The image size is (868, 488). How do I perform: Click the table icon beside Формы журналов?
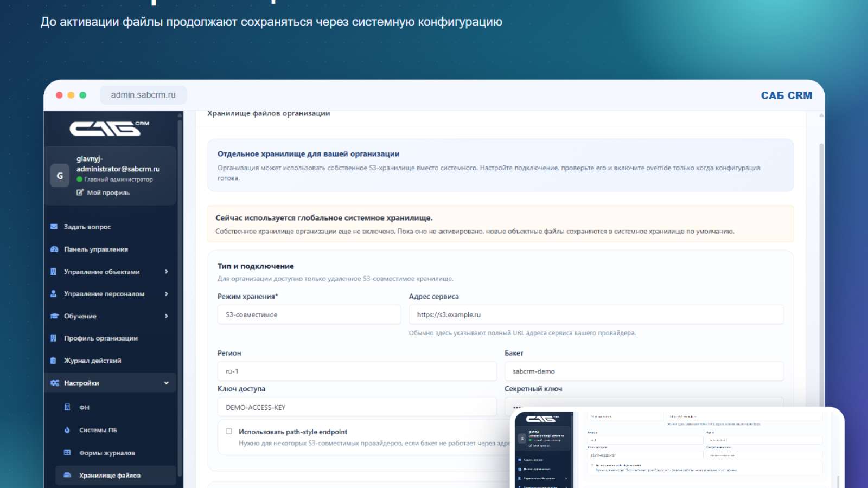(x=67, y=453)
